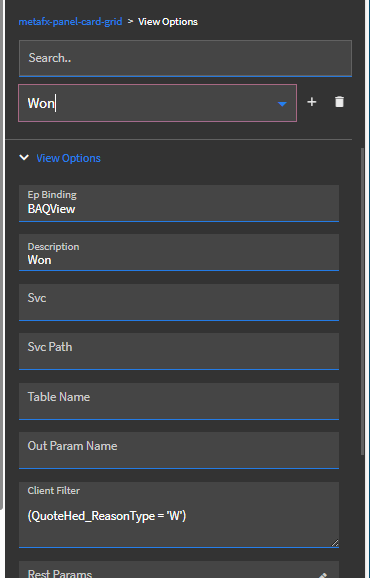Edit the Client Filter QuoteHed_ReasonType expression
The height and width of the screenshot is (578, 370).
[107, 516]
